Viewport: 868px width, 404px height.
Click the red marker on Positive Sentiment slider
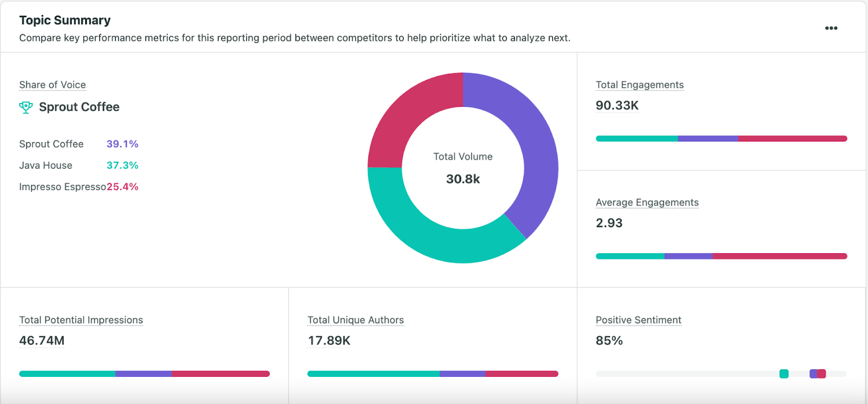pos(822,374)
